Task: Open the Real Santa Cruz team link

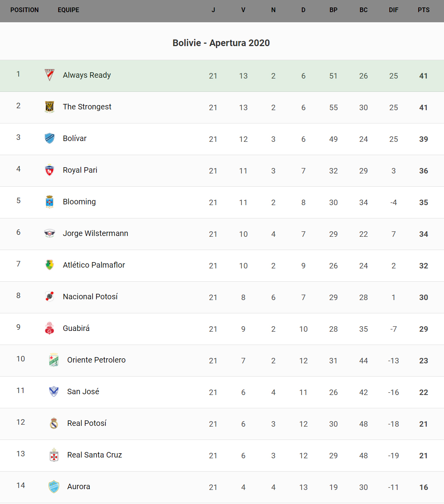Action: [x=95, y=455]
